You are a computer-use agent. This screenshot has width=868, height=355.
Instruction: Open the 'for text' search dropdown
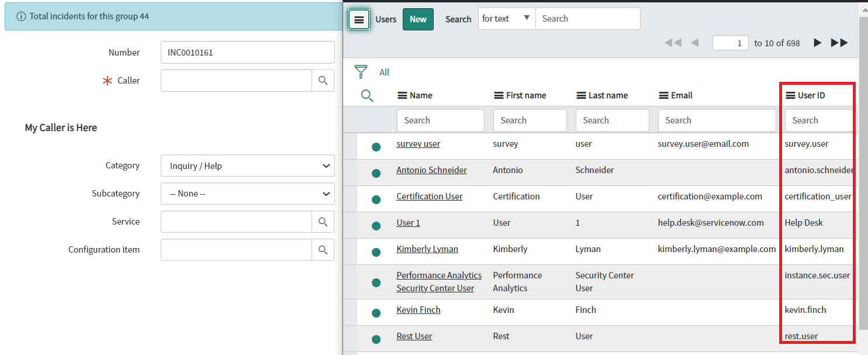(x=506, y=19)
